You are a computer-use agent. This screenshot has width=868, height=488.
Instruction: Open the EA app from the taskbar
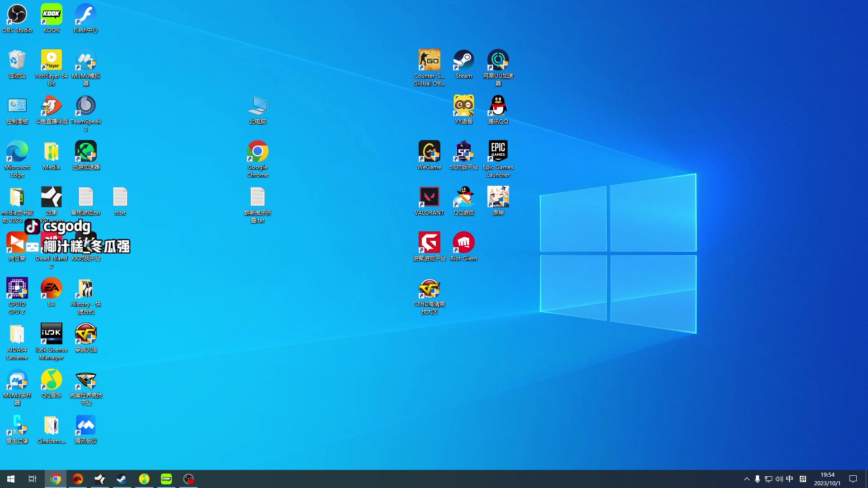tap(78, 479)
